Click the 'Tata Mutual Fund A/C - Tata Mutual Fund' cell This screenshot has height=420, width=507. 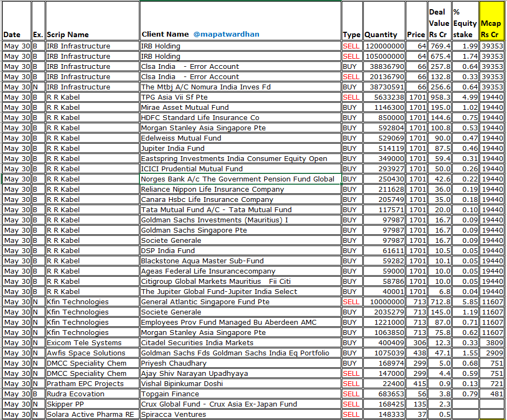241,210
